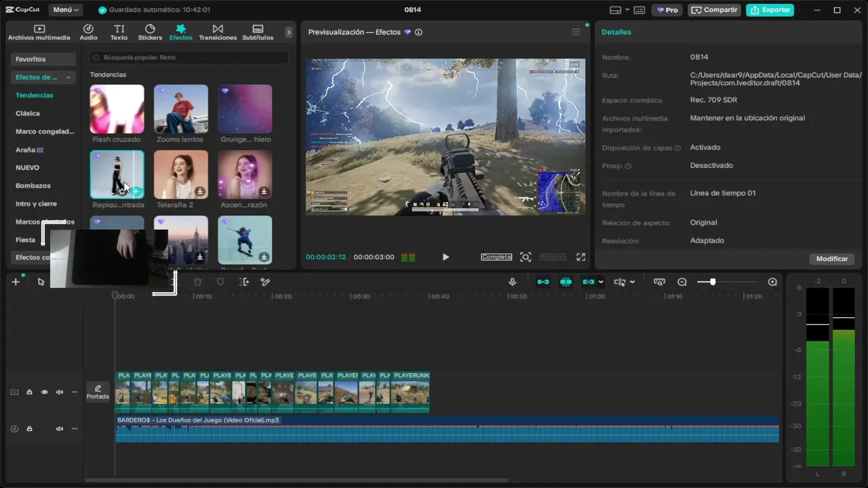Open the Subtítulos tab
The image size is (868, 488).
[x=258, y=33]
